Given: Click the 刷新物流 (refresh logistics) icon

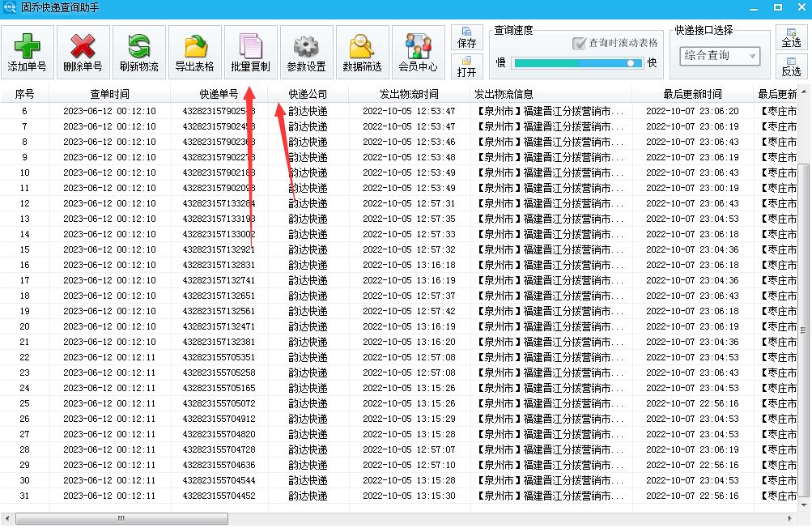Looking at the screenshot, I should click(x=138, y=50).
